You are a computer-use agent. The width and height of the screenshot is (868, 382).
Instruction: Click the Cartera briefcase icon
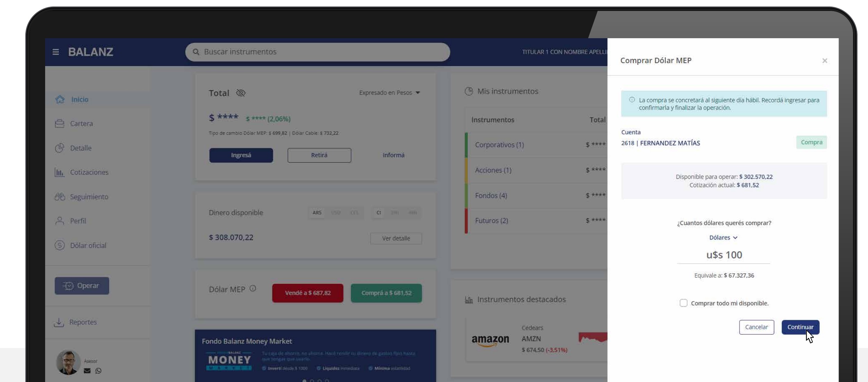tap(60, 124)
